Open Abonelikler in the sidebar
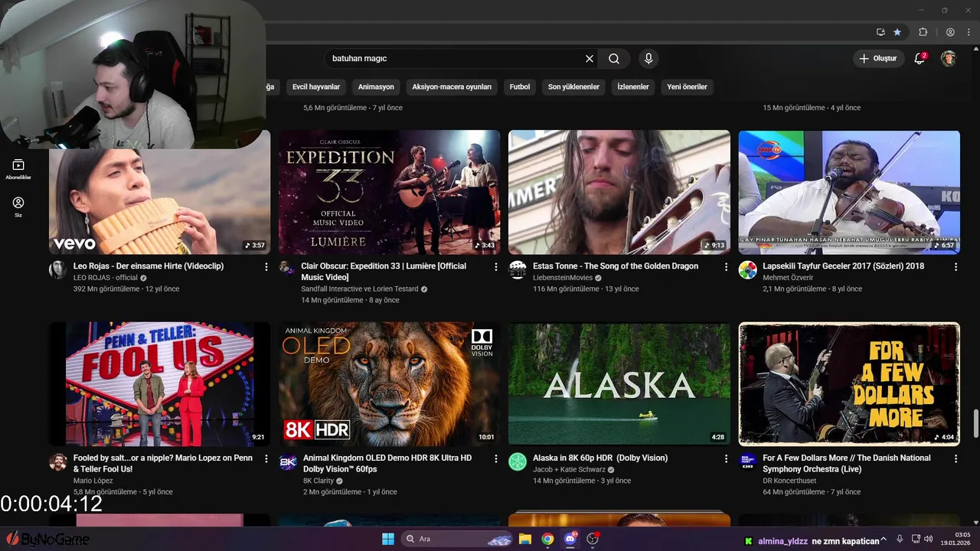 tap(18, 169)
